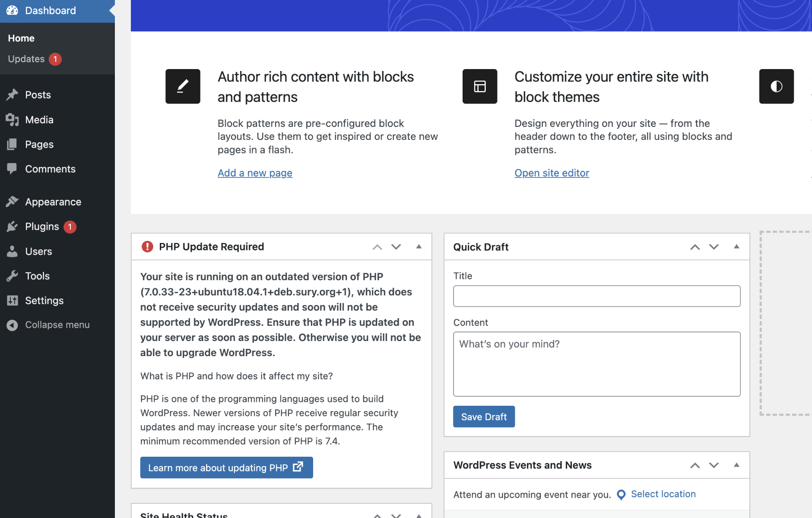Click the Quick Draft Title field
812x518 pixels.
[x=596, y=296]
